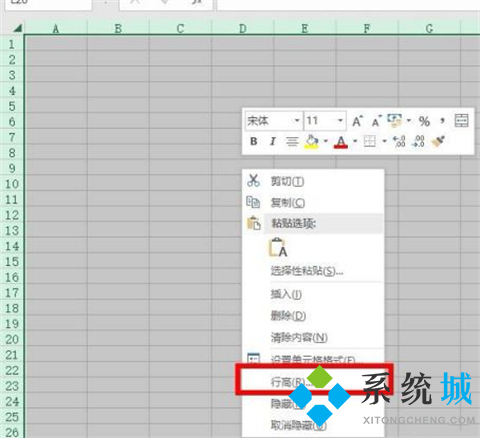This screenshot has width=480, height=438.
Task: Choose 复制(C) from context menu
Action: [313, 202]
